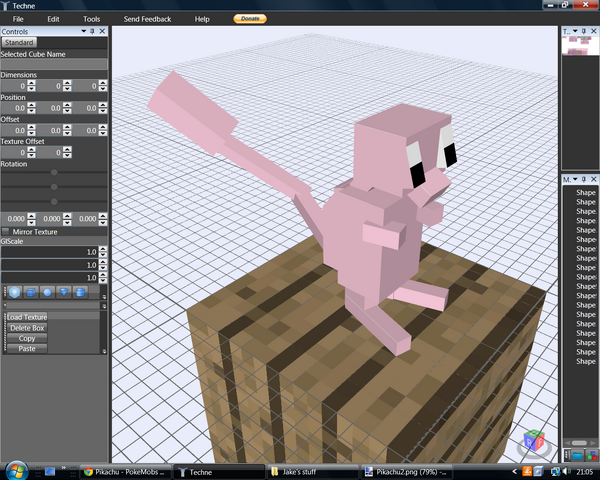Open the texture panel dropdown arrow
The height and width of the screenshot is (480, 600).
(x=575, y=31)
